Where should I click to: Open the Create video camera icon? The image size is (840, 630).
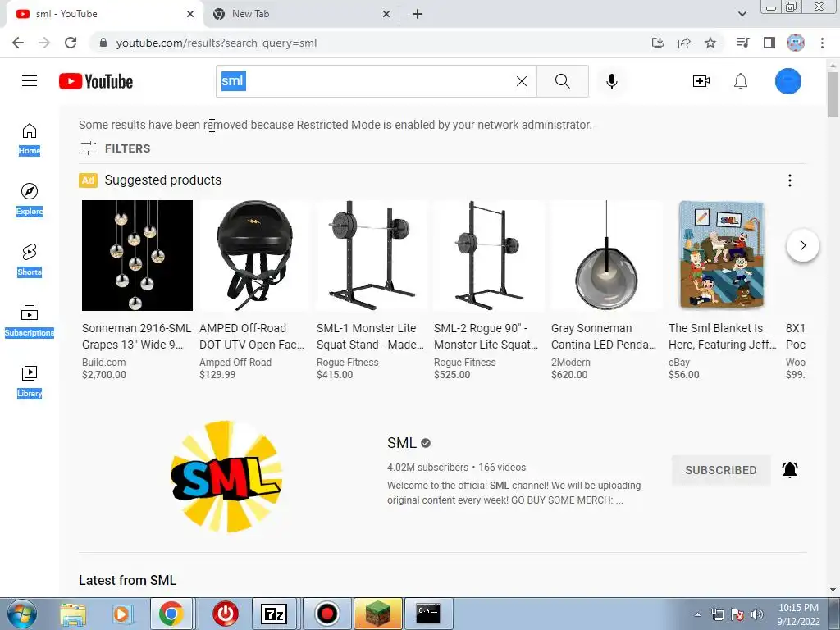[701, 81]
